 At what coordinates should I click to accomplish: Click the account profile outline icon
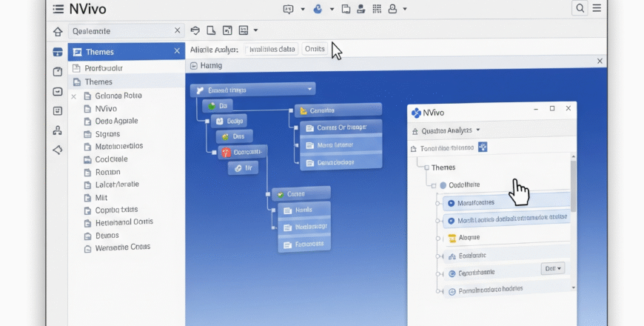392,9
